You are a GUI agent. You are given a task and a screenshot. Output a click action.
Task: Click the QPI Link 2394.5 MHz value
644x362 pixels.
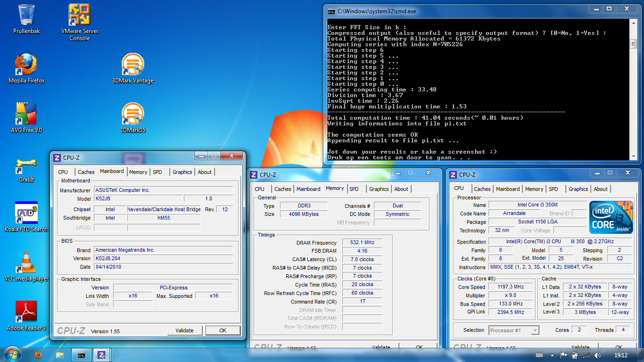pyautogui.click(x=511, y=312)
